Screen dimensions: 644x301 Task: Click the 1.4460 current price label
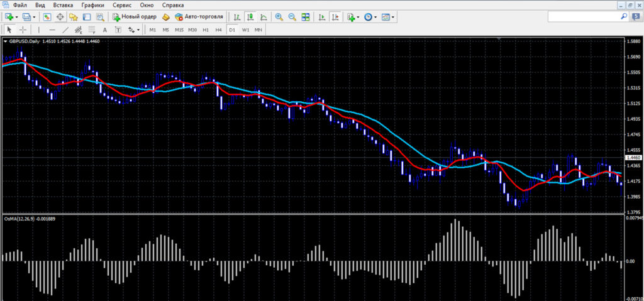[x=633, y=157]
